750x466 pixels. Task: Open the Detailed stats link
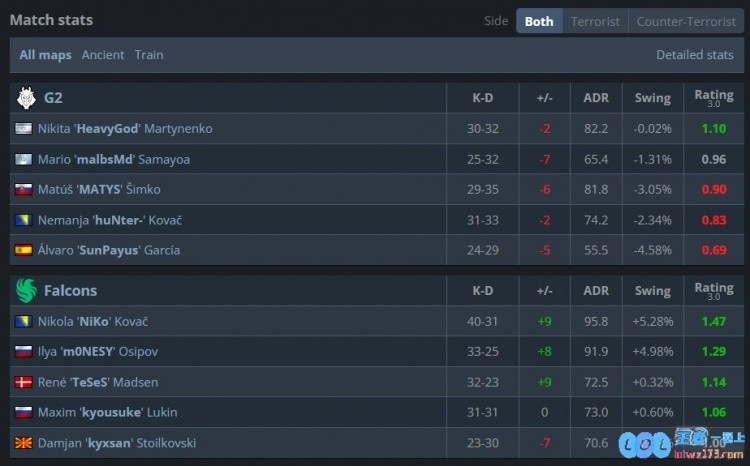(x=695, y=55)
